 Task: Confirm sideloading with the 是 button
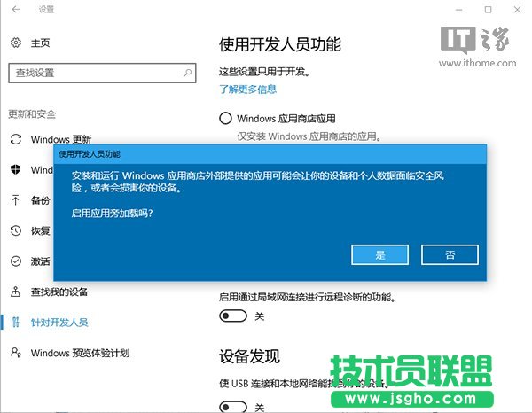tap(379, 254)
